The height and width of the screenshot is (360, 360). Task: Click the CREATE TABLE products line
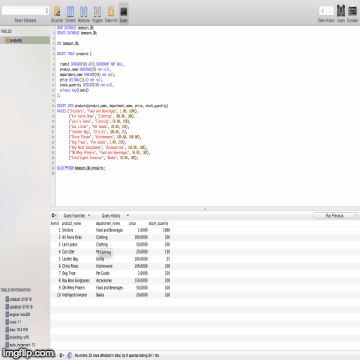pyautogui.click(x=74, y=54)
